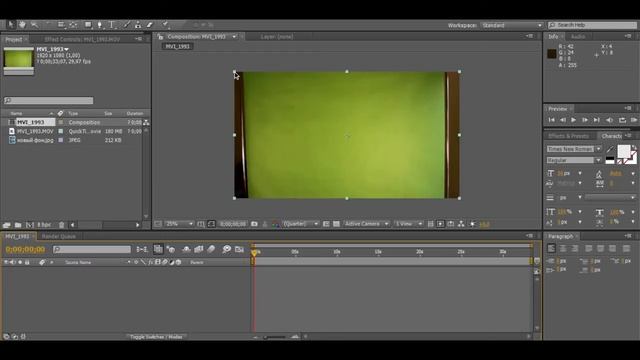Take a snapshot with camera icon
640x360 pixels.
pyautogui.click(x=254, y=224)
